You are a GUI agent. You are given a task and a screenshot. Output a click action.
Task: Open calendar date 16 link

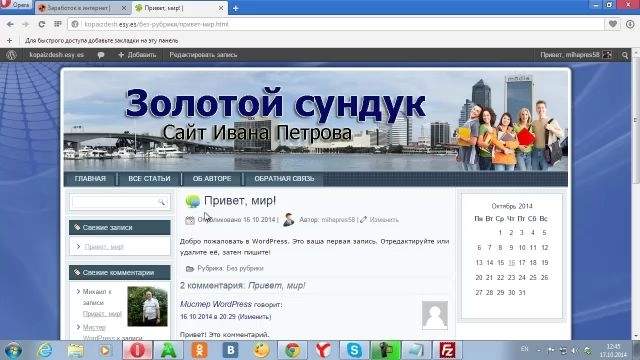point(511,262)
